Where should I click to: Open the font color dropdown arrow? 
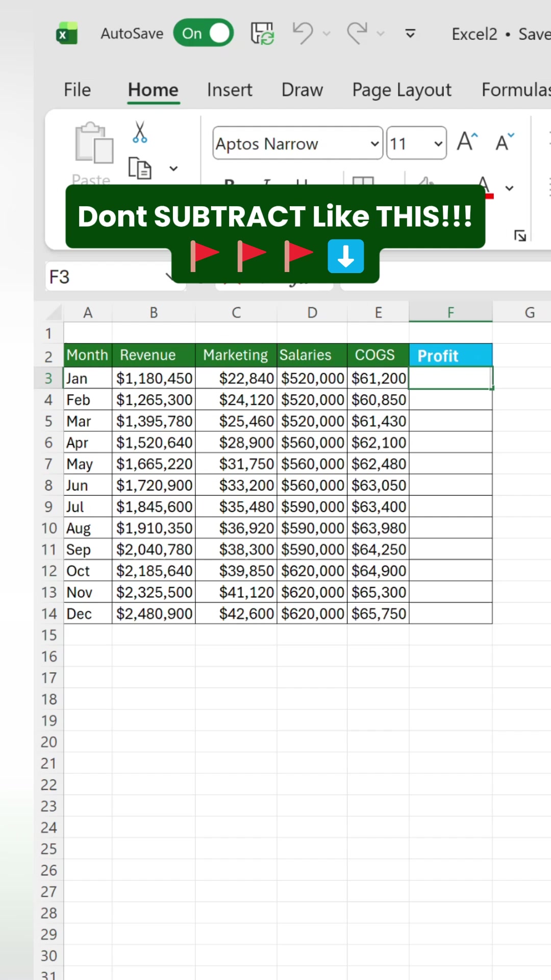[x=509, y=188]
